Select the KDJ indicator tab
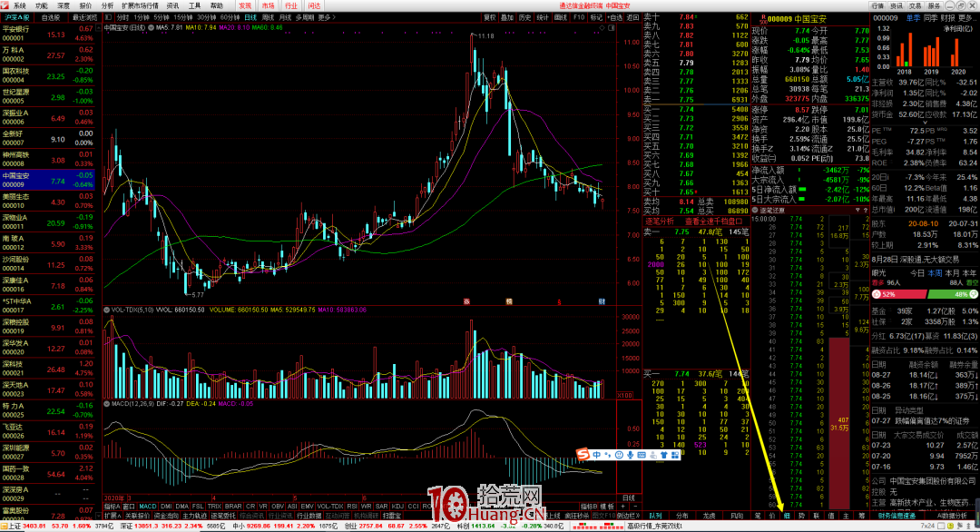The width and height of the screenshot is (980, 532). coord(397,507)
